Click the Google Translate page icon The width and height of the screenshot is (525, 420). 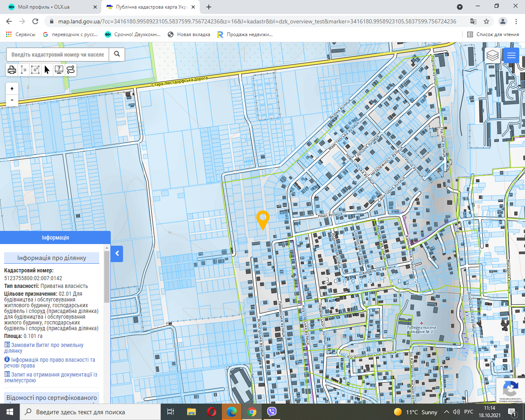pyautogui.click(x=473, y=21)
